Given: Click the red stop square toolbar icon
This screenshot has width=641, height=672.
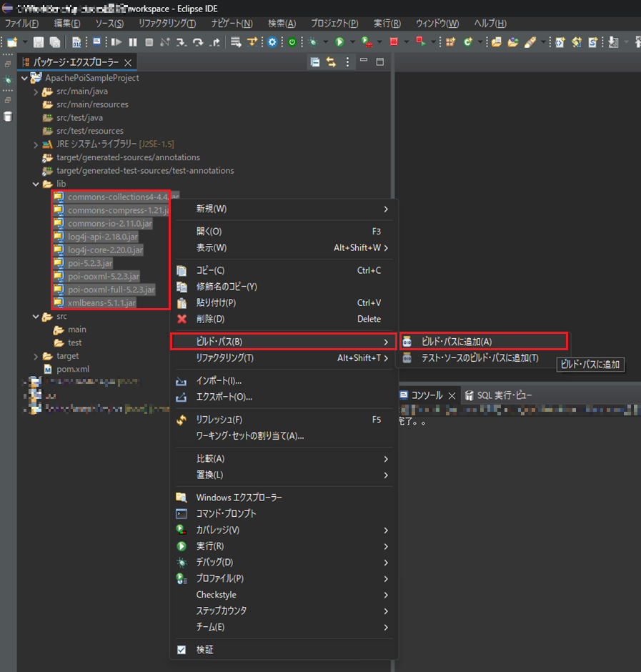Looking at the screenshot, I should tap(394, 42).
